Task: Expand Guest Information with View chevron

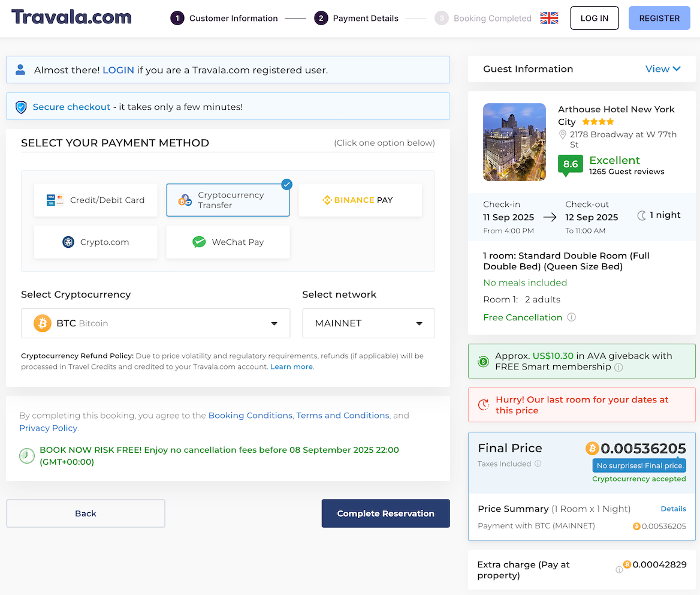Action: pyautogui.click(x=663, y=69)
